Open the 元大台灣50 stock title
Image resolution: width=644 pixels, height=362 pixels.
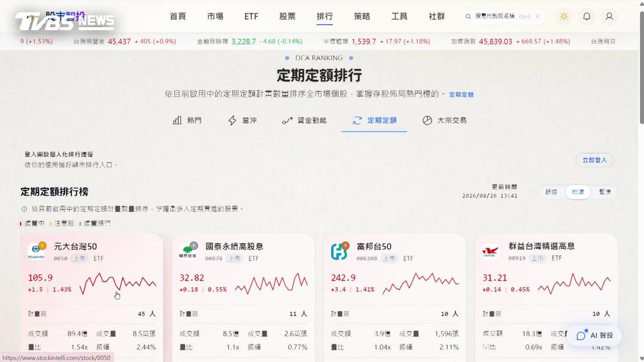[75, 246]
